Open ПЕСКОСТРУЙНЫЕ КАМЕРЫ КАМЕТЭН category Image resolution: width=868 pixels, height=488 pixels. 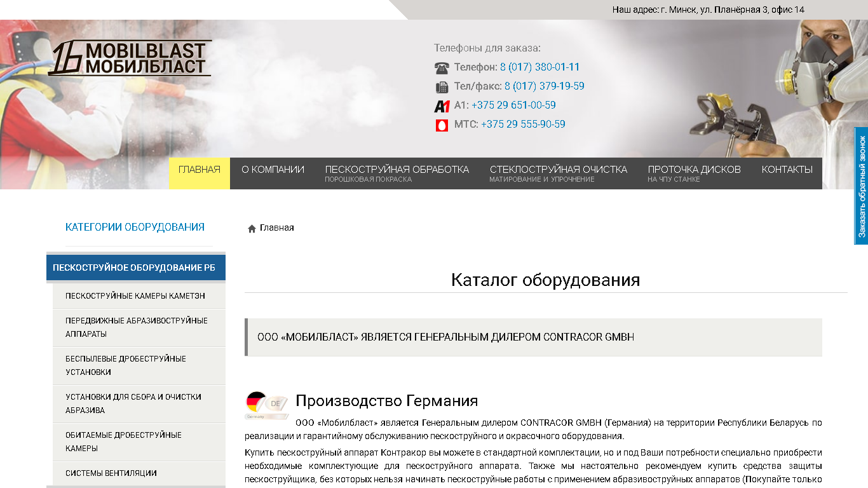tap(139, 296)
